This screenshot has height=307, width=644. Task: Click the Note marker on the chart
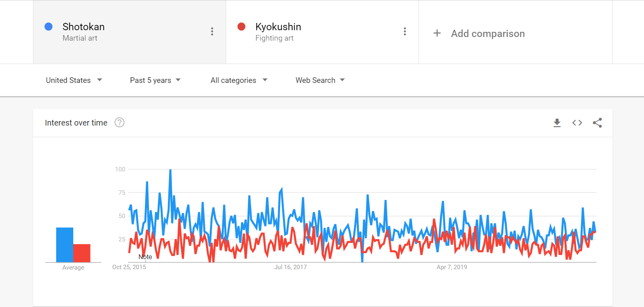pos(145,257)
